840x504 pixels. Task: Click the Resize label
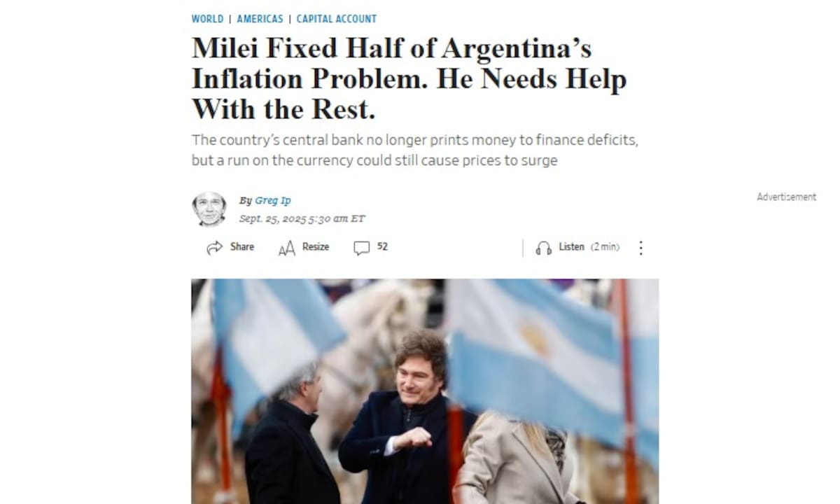(316, 247)
